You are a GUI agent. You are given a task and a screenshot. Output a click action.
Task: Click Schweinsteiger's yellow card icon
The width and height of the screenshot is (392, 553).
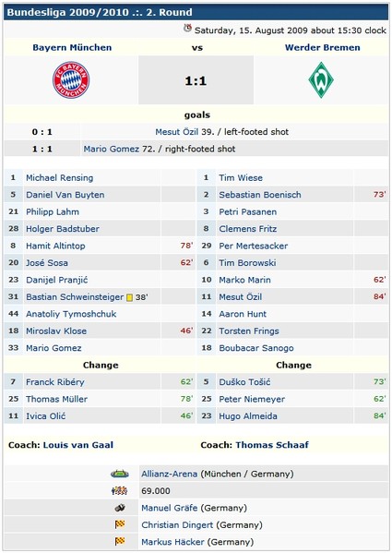(x=130, y=297)
